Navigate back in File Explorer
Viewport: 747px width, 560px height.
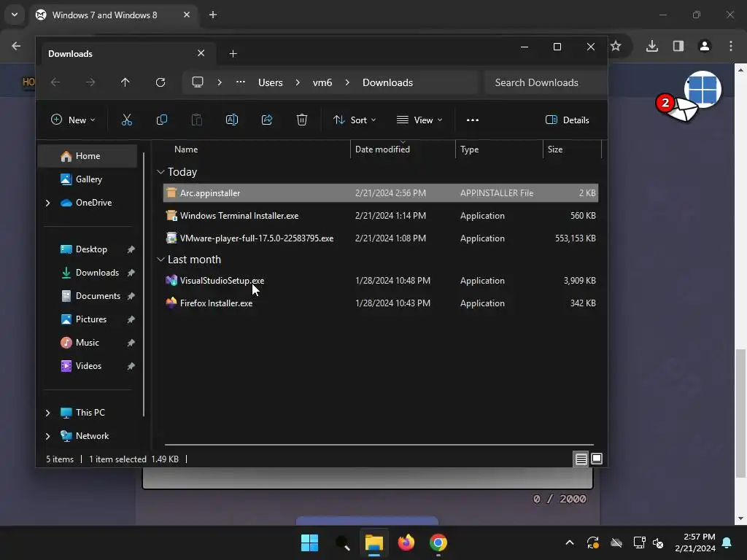click(x=55, y=82)
